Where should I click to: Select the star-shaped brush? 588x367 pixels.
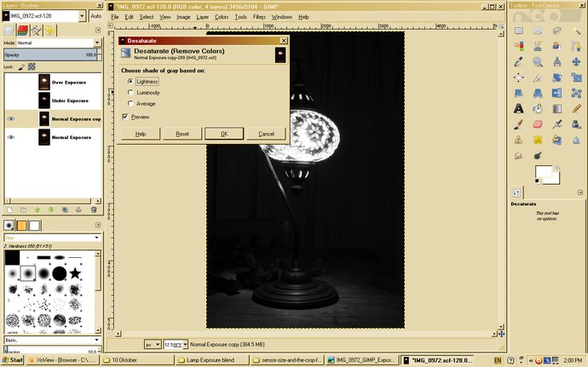[x=75, y=273]
